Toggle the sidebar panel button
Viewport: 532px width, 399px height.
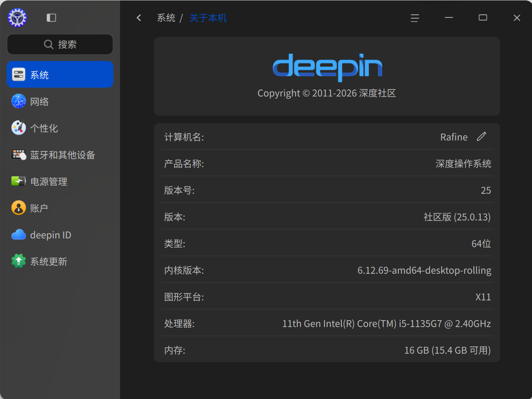click(x=51, y=18)
